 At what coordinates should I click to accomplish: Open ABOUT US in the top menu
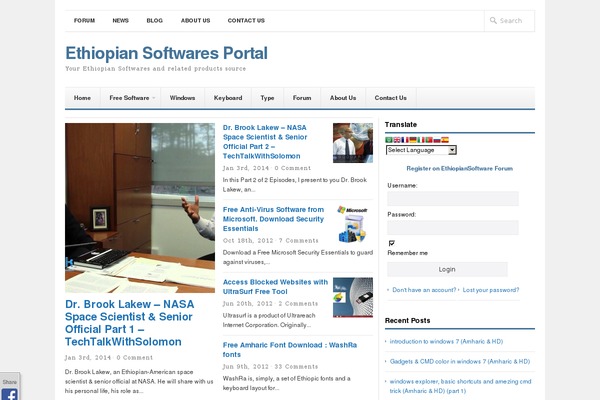pyautogui.click(x=196, y=21)
